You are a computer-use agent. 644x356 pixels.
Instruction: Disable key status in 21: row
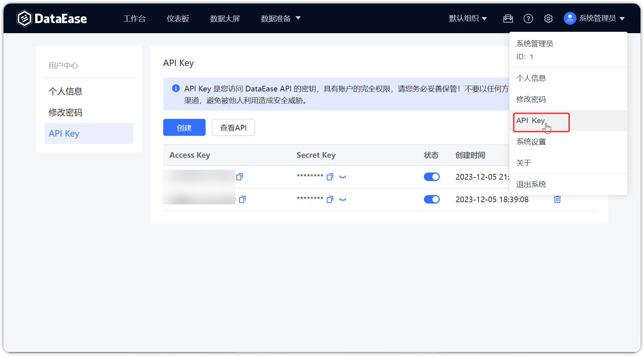[432, 177]
